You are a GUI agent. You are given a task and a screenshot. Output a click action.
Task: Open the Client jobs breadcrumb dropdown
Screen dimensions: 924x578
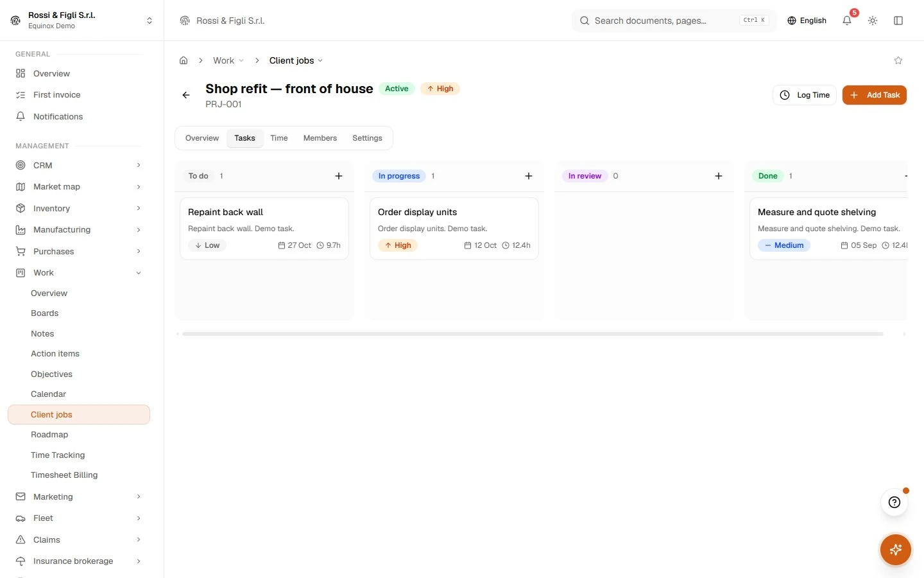(296, 60)
